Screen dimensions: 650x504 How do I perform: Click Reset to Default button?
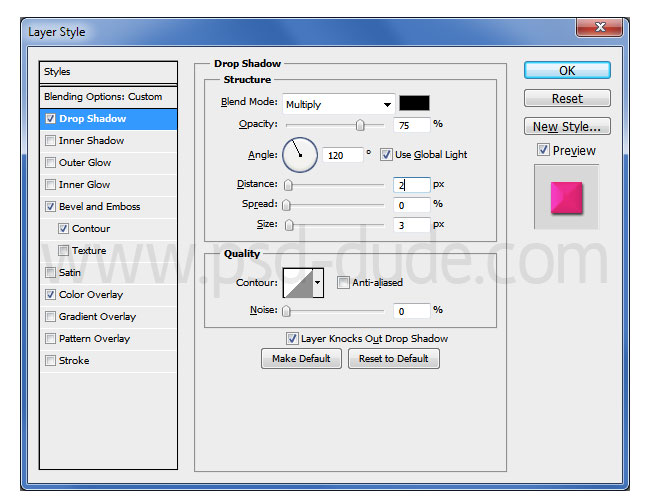click(393, 359)
